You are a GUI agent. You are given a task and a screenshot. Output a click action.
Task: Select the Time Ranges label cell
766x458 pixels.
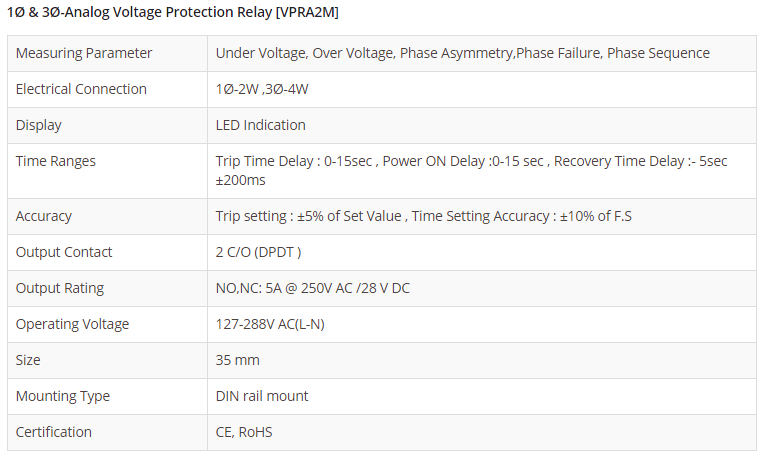pyautogui.click(x=56, y=161)
